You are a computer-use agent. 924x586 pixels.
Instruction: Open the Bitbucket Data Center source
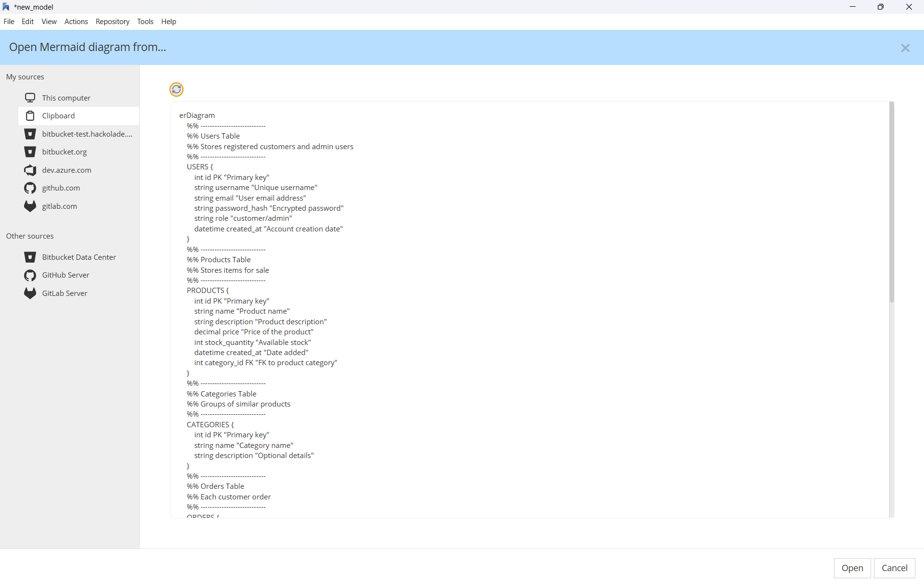[78, 257]
